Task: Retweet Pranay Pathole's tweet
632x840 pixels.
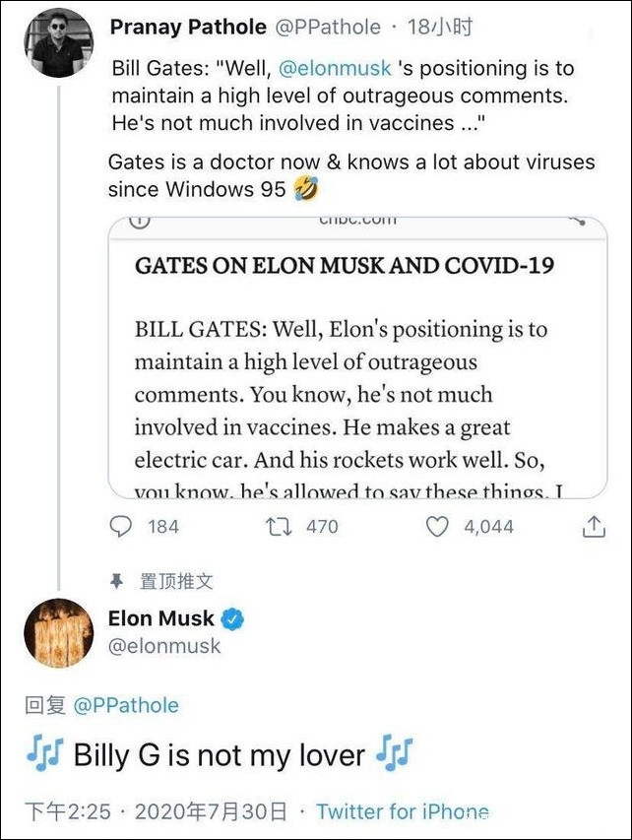Action: (279, 527)
